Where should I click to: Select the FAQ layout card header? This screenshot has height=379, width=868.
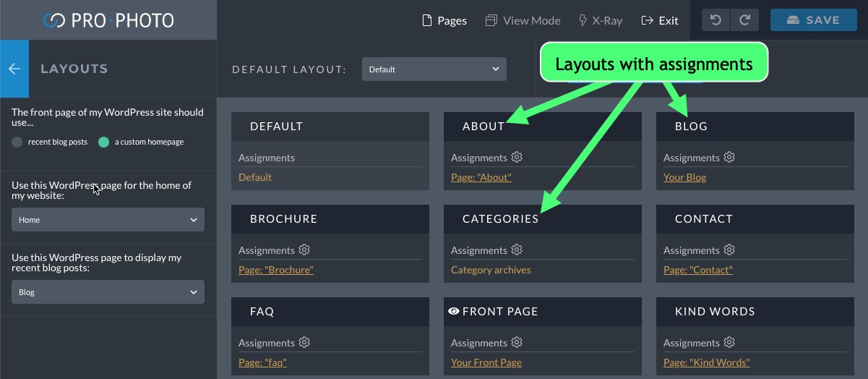click(330, 311)
